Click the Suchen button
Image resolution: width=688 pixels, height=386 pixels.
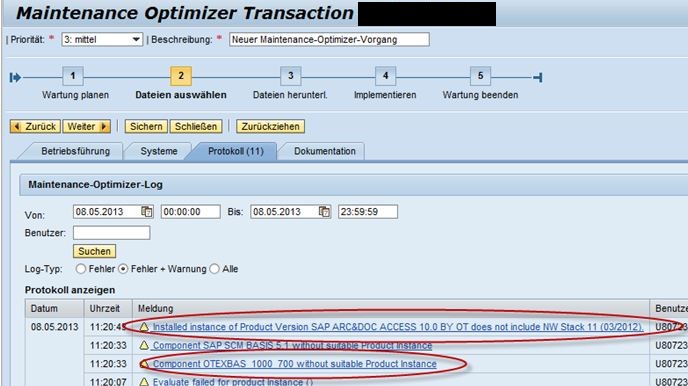[x=94, y=251]
